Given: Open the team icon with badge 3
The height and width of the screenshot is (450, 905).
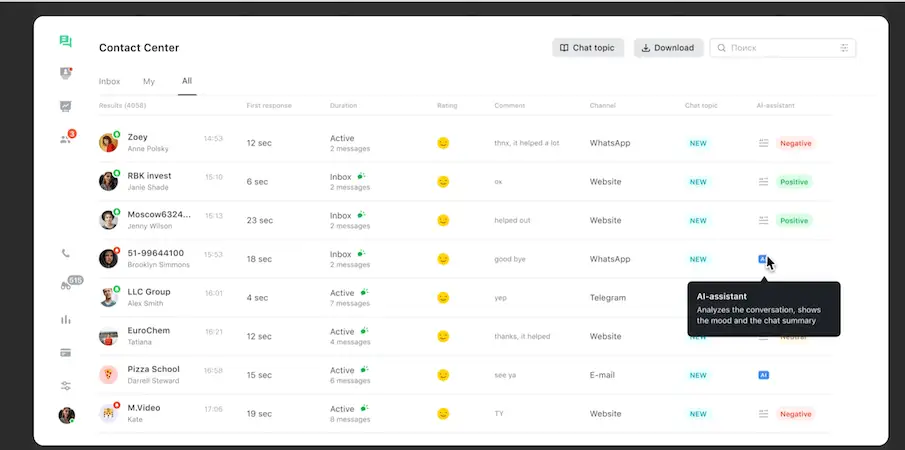Looking at the screenshot, I should click(66, 138).
